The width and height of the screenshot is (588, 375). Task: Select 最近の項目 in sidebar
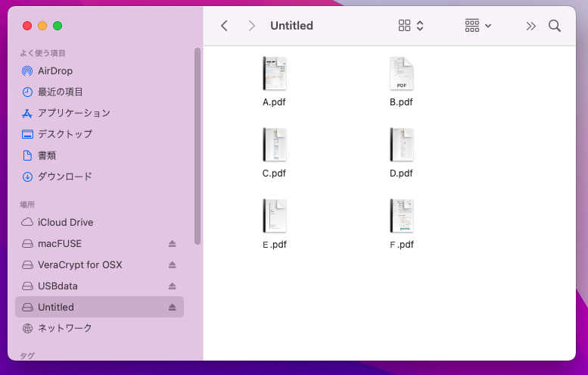(60, 92)
